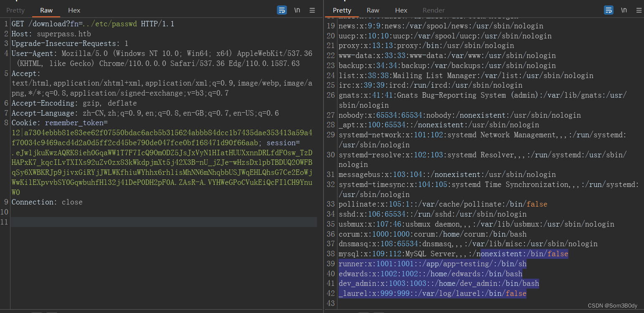644x313 pixels.
Task: Open the response Hex tab
Action: point(401,10)
